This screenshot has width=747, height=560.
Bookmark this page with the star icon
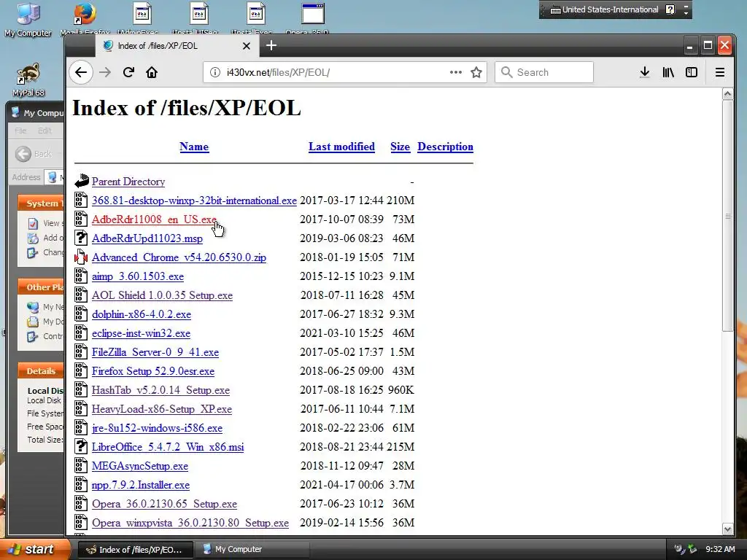coord(476,72)
